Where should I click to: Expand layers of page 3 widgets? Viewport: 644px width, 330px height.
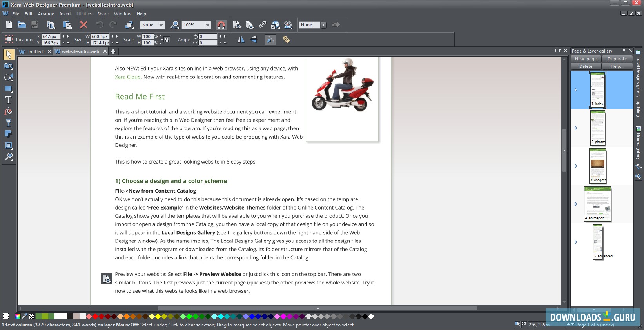coord(576,166)
